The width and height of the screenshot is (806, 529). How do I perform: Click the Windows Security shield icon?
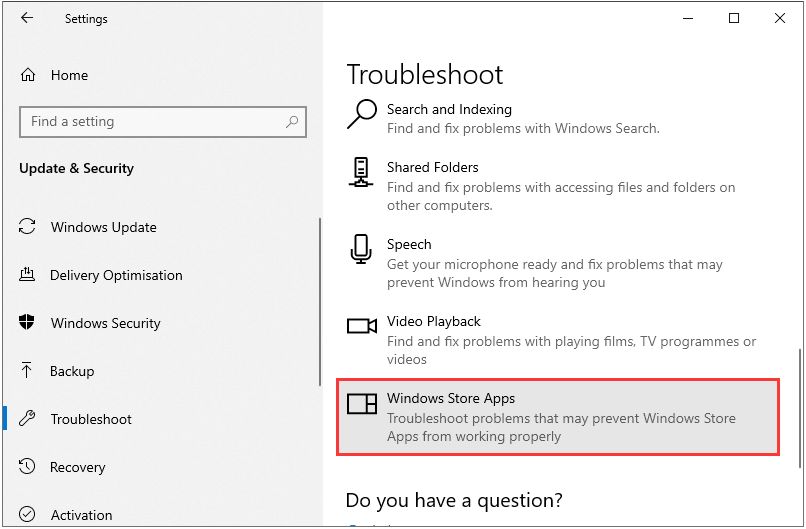pyautogui.click(x=27, y=322)
